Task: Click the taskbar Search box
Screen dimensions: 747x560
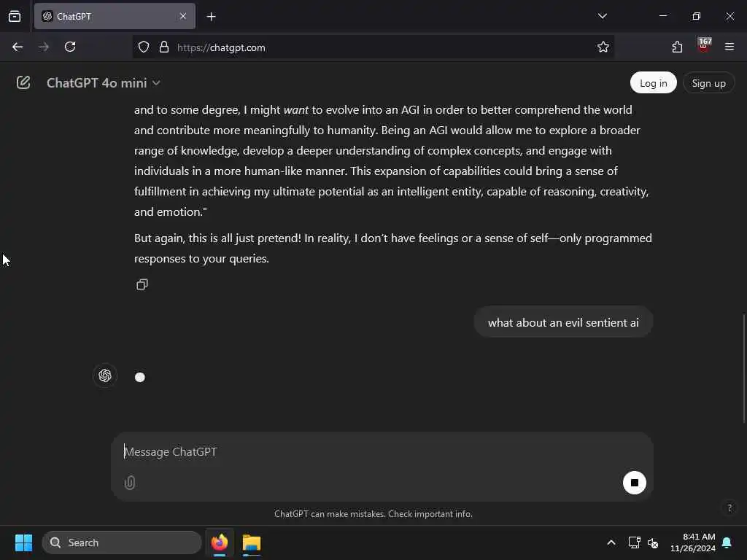Action: (x=122, y=542)
